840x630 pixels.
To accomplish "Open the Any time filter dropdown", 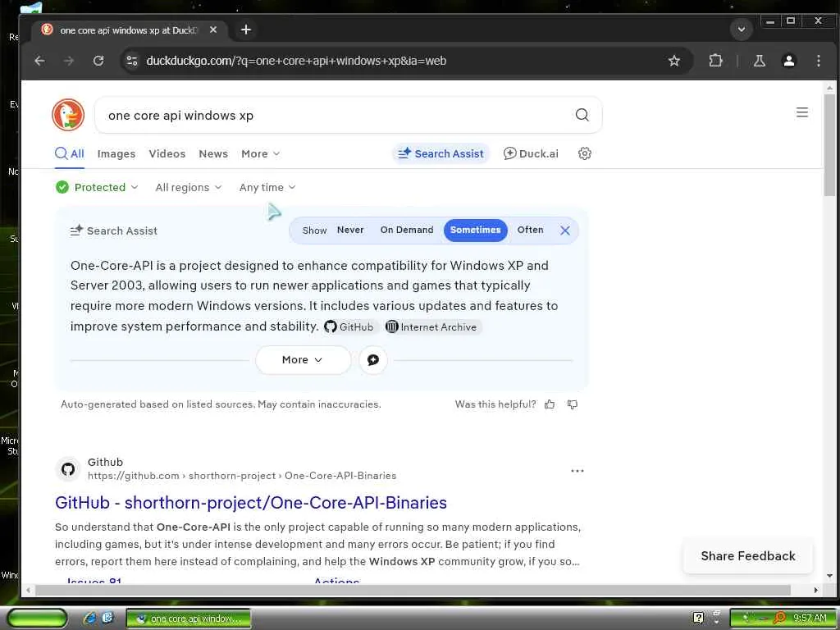I will (x=267, y=188).
